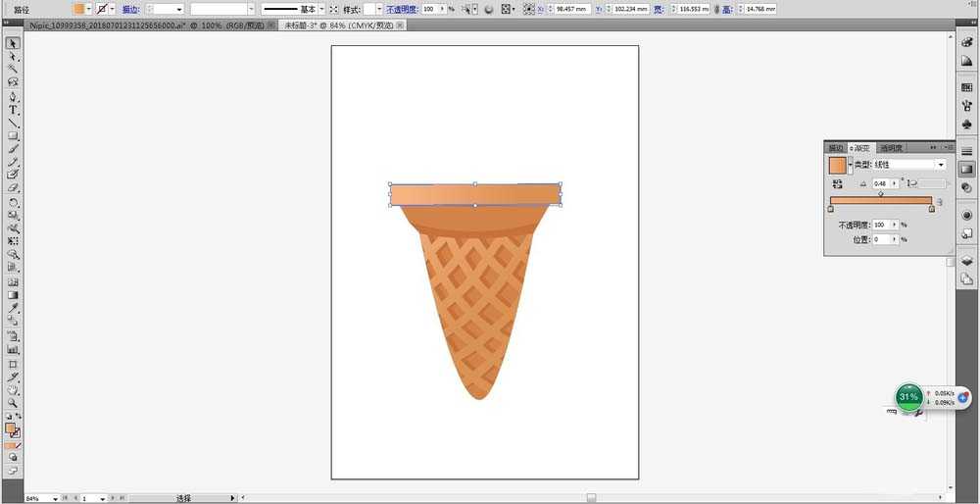
Task: Click the left gradient color stop
Action: coord(831,208)
